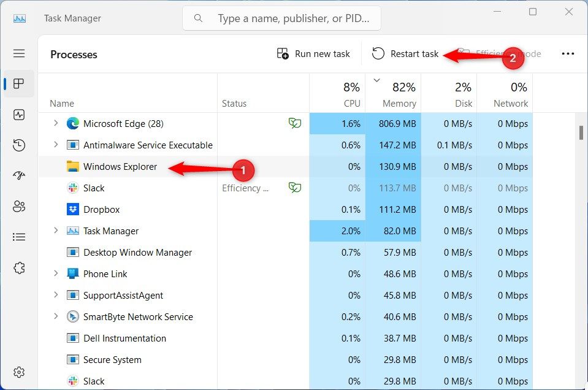
Task: Click the vertical scrollbar thumb
Action: tap(581, 132)
